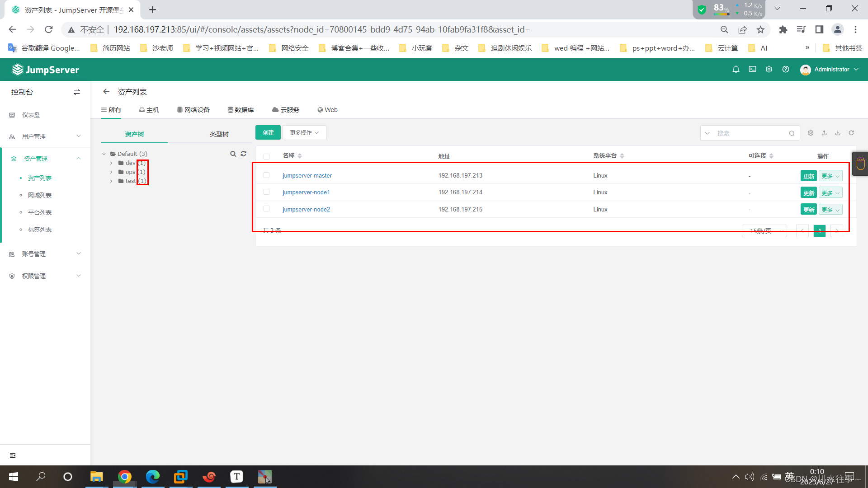This screenshot has height=488, width=868.
Task: Search the asset tree with the magnifier icon
Action: (233, 154)
